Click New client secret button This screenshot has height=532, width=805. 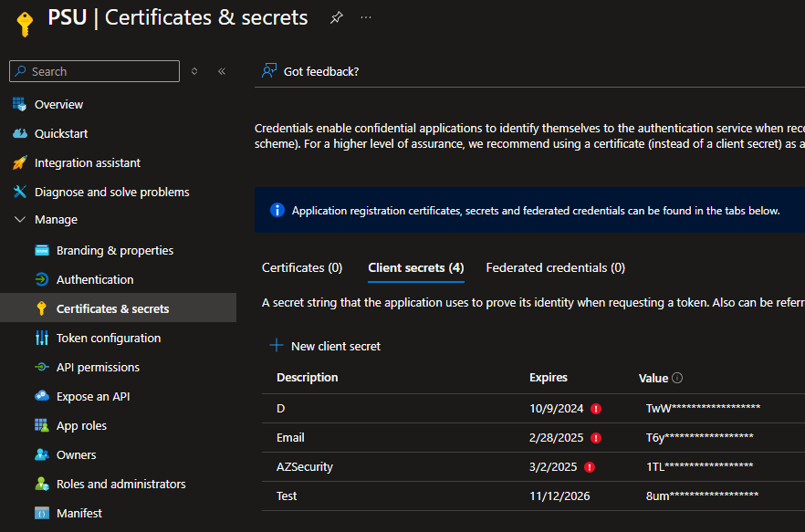point(326,346)
